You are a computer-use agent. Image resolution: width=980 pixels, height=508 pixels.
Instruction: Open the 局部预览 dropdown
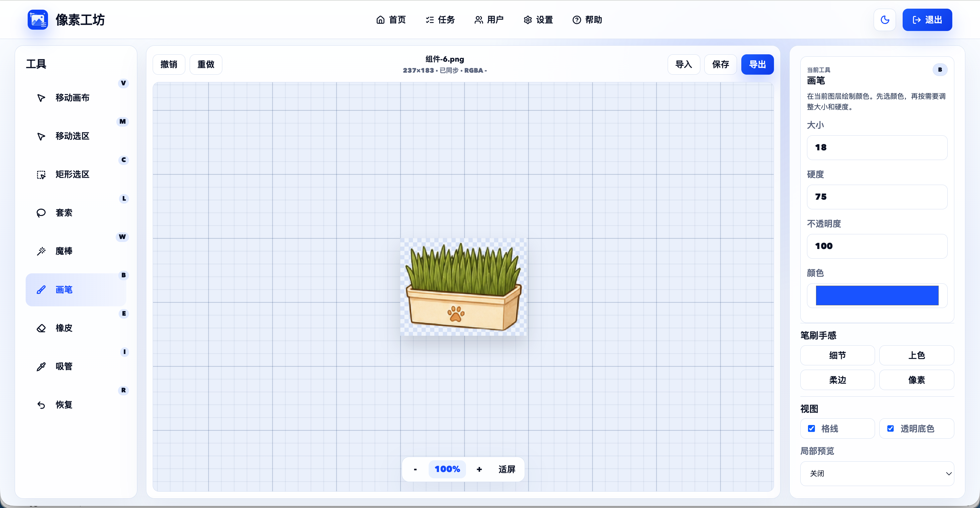(x=877, y=473)
